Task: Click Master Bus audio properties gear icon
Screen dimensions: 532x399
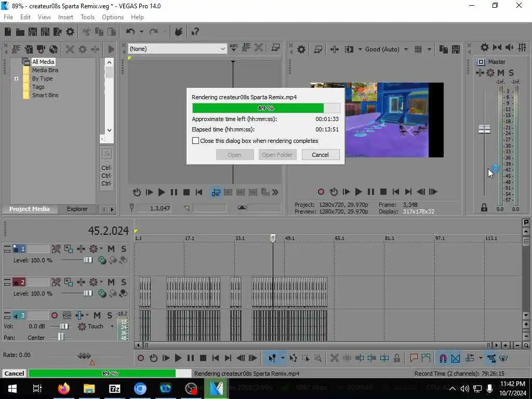Action: [485, 47]
